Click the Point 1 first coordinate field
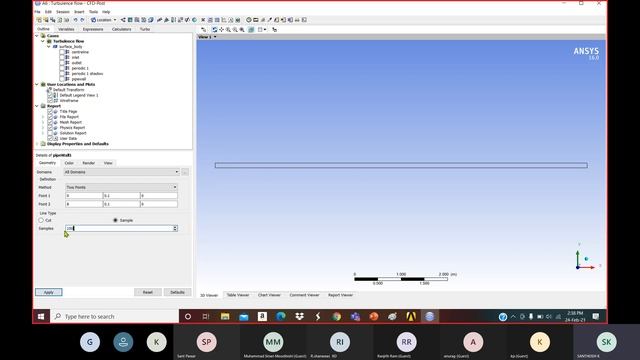 (x=84, y=196)
